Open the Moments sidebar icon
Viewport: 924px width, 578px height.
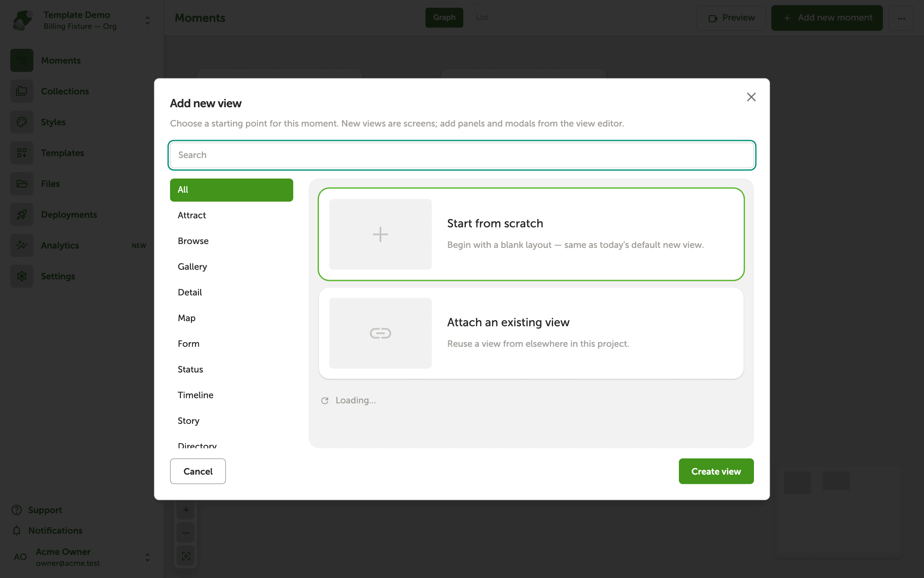[x=22, y=60]
